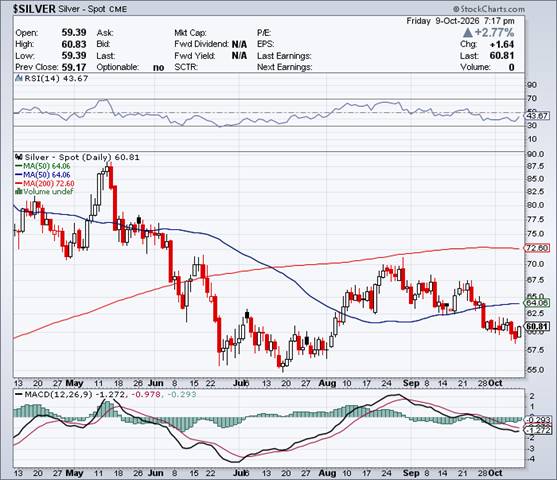557x480 pixels.
Task: Click the red MA(200) 72.60 legend entry
Action: point(49,183)
